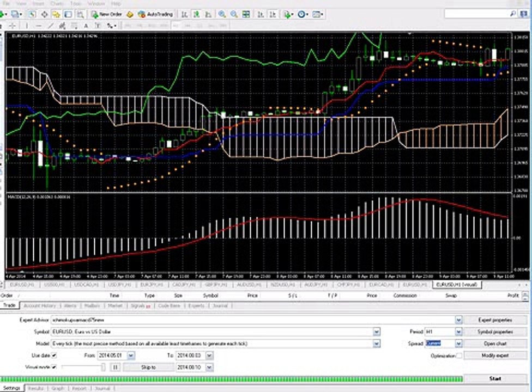Toggle the Use date checkbox
This screenshot has height=392, width=532.
click(54, 356)
